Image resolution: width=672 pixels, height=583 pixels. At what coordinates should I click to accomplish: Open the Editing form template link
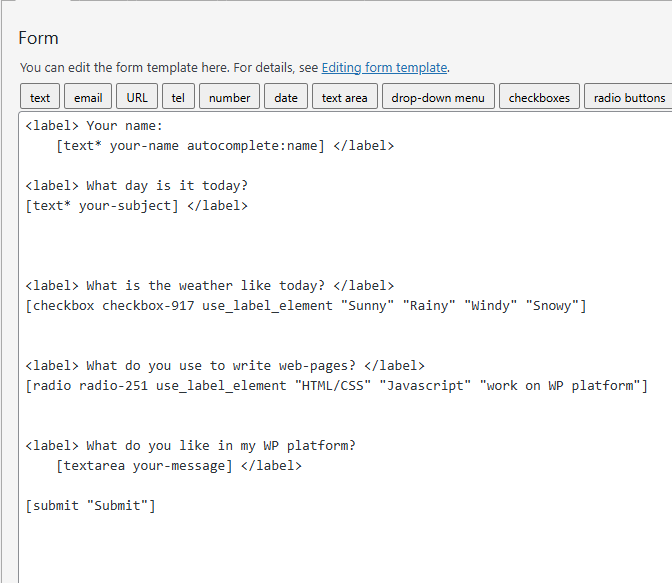pyautogui.click(x=384, y=68)
